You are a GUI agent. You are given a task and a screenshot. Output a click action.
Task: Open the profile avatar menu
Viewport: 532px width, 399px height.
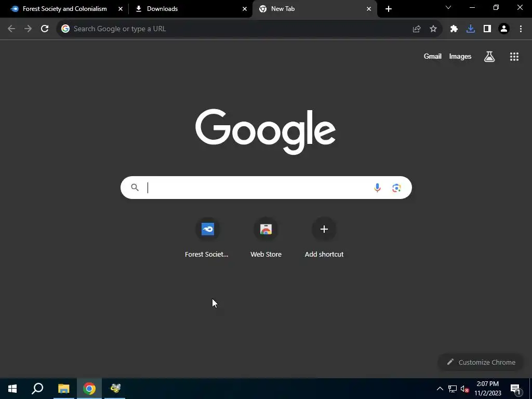[x=504, y=29]
